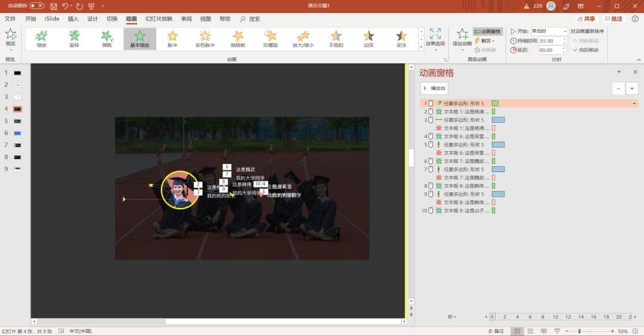
Task: Select the 旋转 spin animation effect
Action: pyautogui.click(x=74, y=39)
